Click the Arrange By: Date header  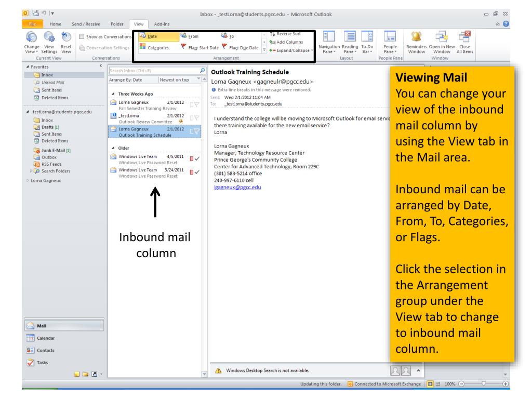tap(126, 79)
